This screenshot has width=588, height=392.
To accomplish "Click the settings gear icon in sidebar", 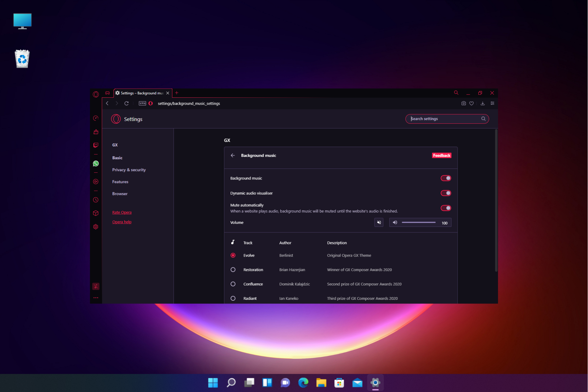I will [x=95, y=226].
